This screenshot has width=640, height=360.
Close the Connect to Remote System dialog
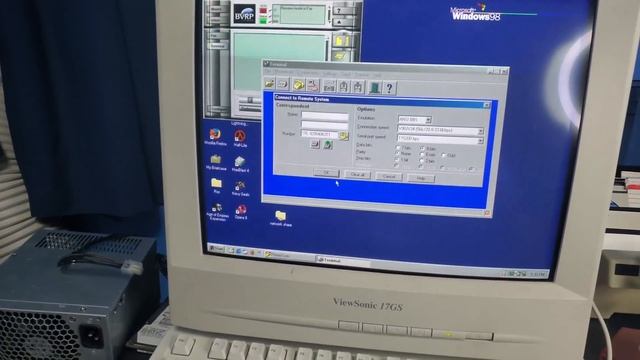coord(487,105)
